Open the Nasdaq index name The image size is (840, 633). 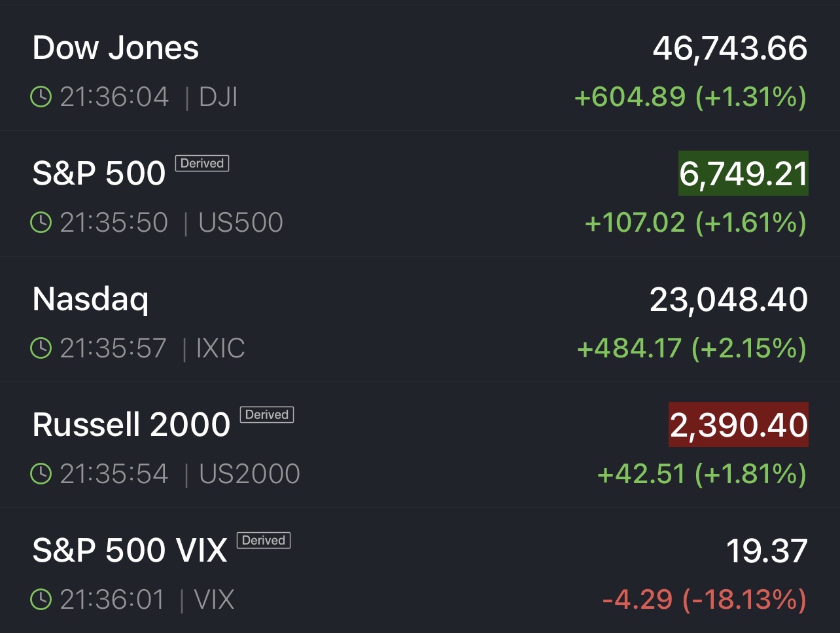click(91, 300)
